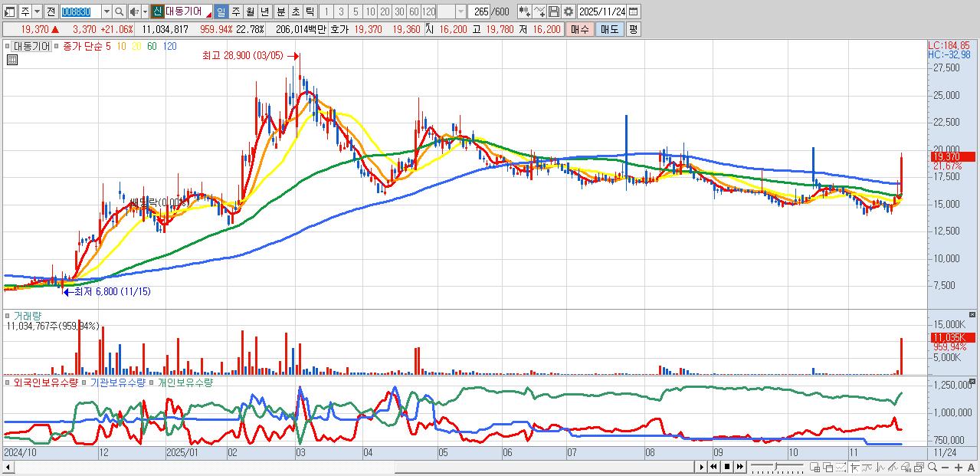Adjust the chart zoom slider handle
The image size is (980, 476).
(x=776, y=466)
